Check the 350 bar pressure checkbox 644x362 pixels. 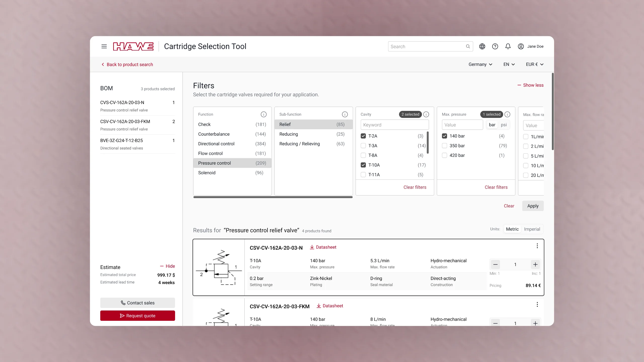point(445,146)
